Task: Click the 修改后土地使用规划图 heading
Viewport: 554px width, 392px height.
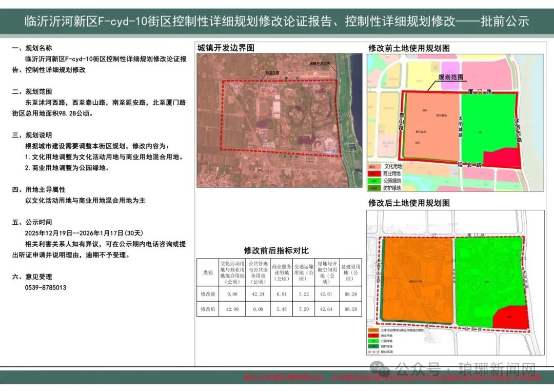Action: tap(409, 203)
